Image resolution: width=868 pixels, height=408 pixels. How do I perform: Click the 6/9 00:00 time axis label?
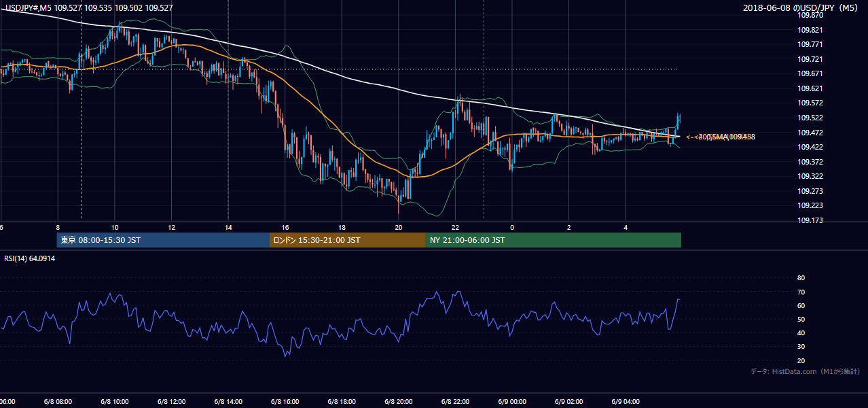point(512,401)
